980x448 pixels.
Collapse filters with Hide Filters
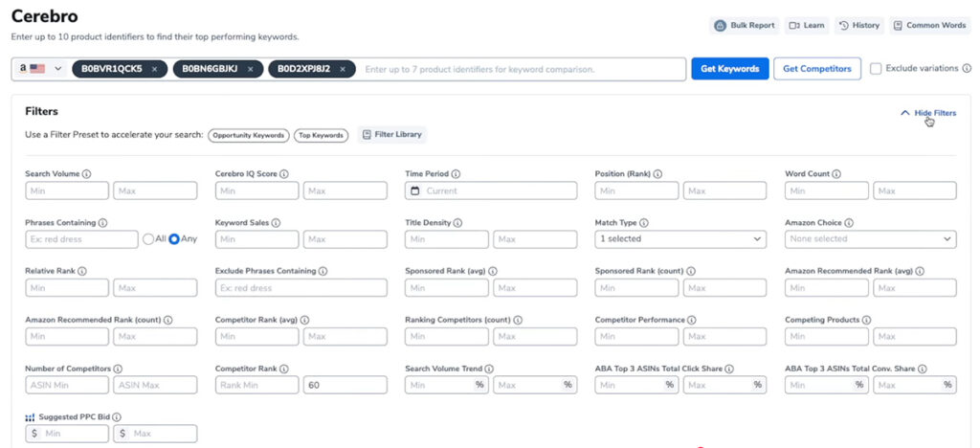927,113
